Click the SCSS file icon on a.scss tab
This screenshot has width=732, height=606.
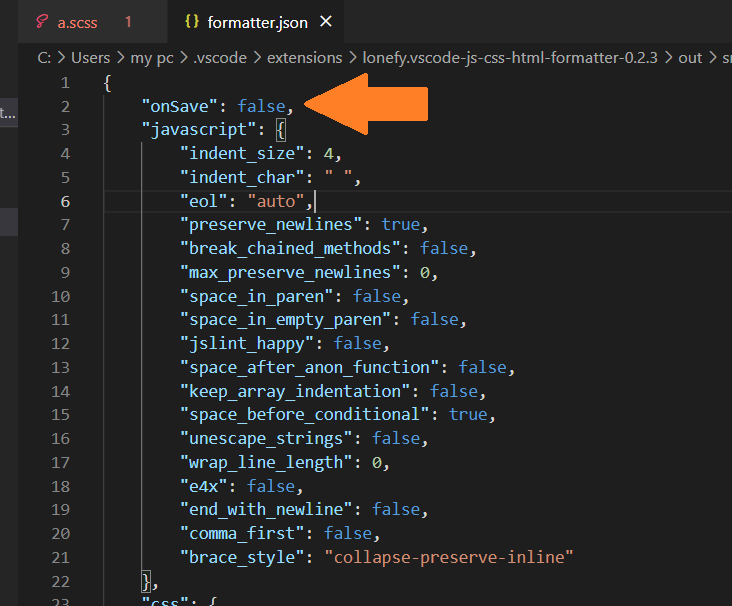coord(42,22)
